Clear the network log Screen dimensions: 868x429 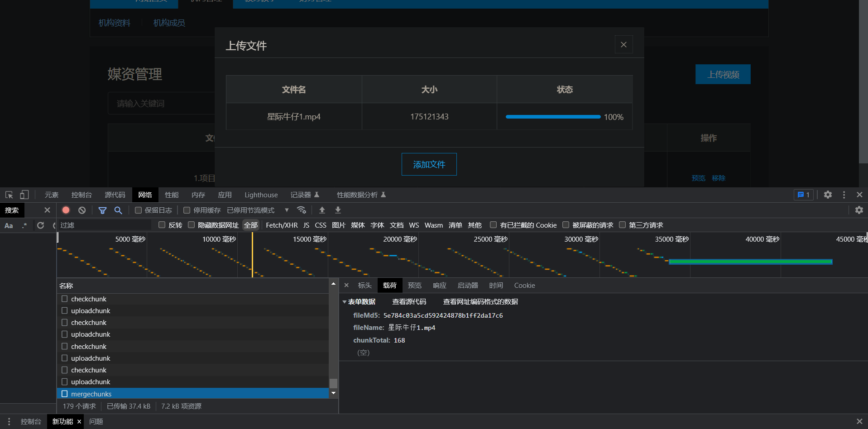tap(82, 210)
